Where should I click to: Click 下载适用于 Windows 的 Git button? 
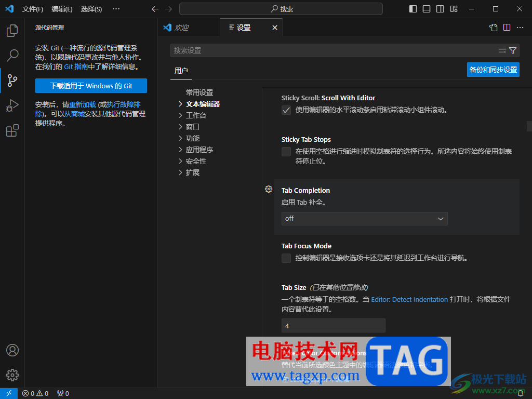91,86
